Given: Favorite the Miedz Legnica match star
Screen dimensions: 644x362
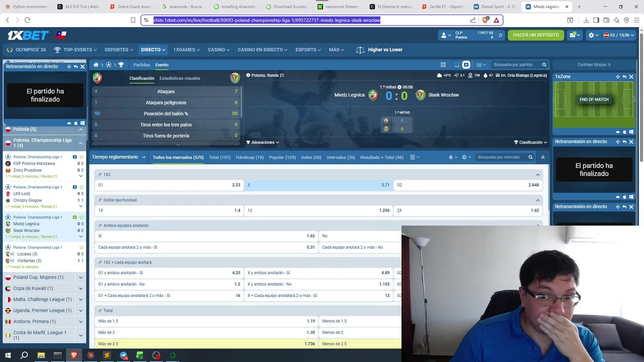Looking at the screenshot, I should click(82, 217).
